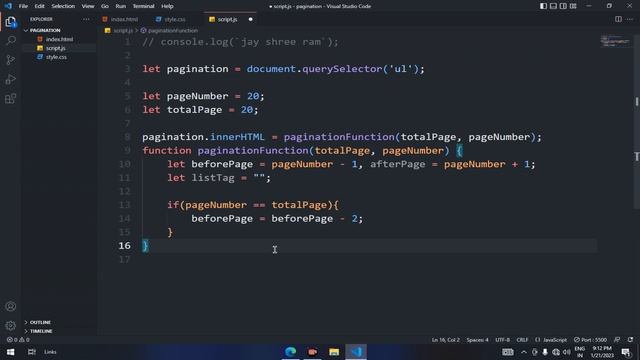
Task: Open the Terminal menu
Action: [143, 6]
